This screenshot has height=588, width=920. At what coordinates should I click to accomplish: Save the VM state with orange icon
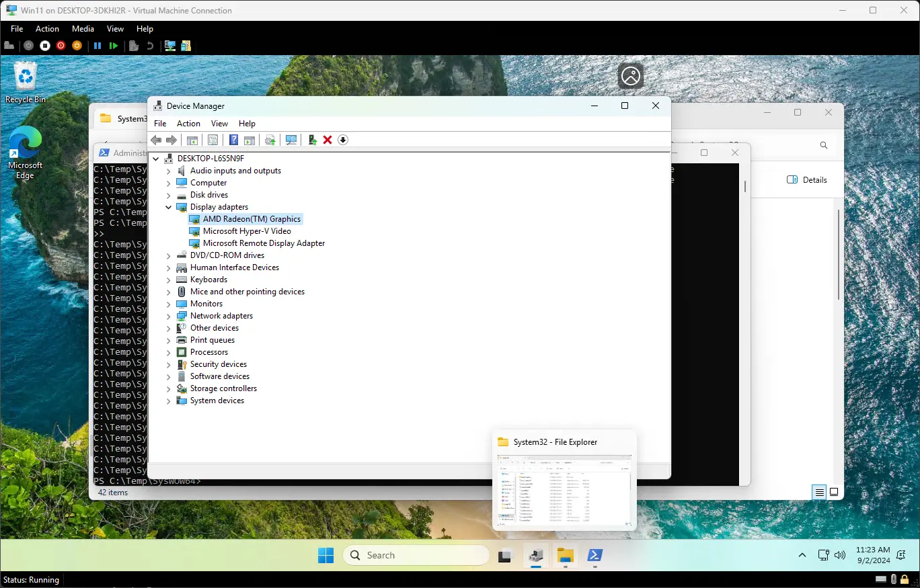(x=77, y=46)
